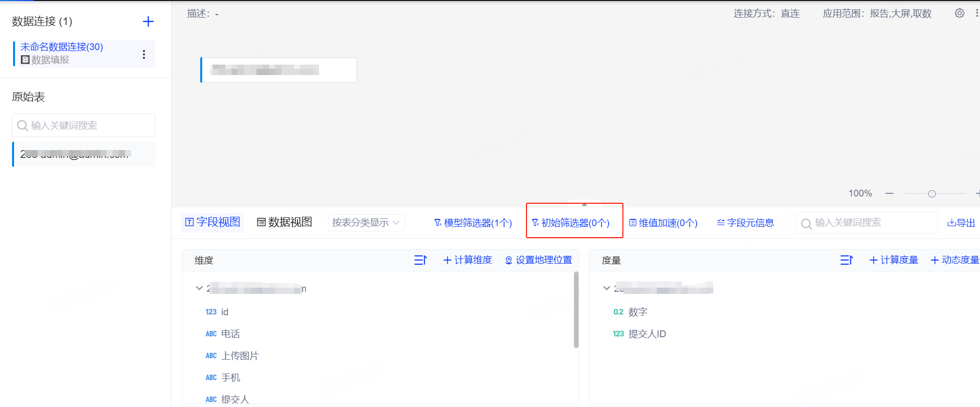Click zoom out minus icon near 100%

click(x=889, y=193)
